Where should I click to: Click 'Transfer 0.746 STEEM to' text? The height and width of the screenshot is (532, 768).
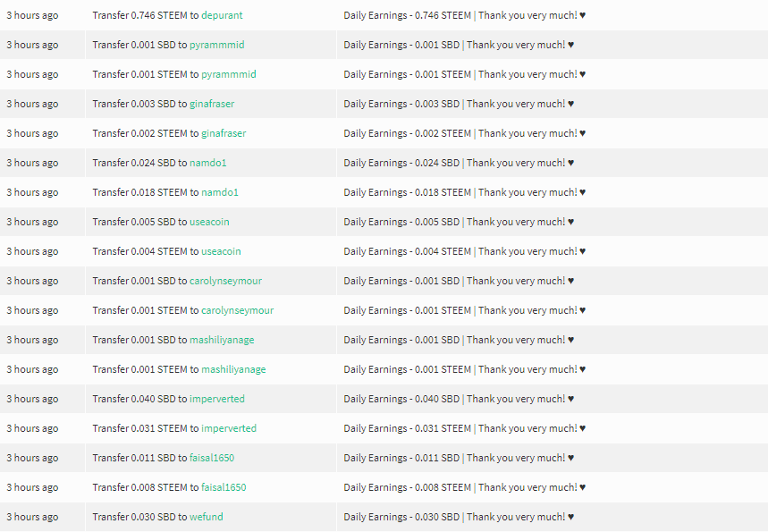tap(146, 16)
